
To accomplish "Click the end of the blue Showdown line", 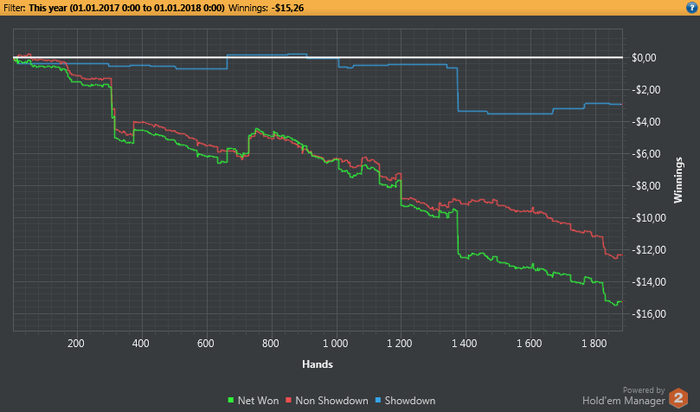I will point(621,104).
